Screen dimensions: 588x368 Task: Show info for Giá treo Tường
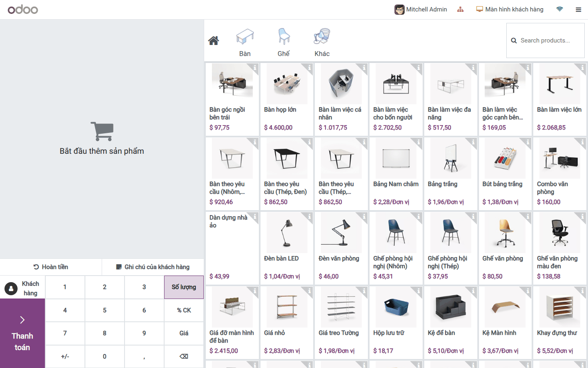point(364,290)
